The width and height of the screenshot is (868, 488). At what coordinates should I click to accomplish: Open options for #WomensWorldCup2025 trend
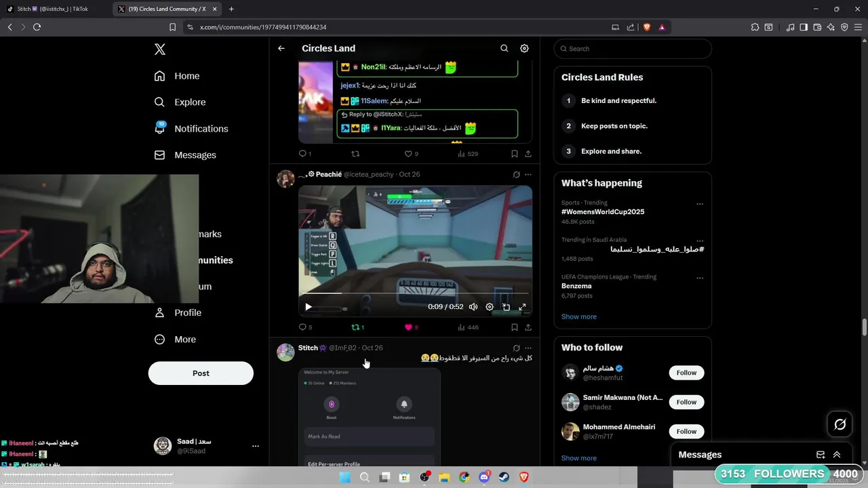(700, 203)
